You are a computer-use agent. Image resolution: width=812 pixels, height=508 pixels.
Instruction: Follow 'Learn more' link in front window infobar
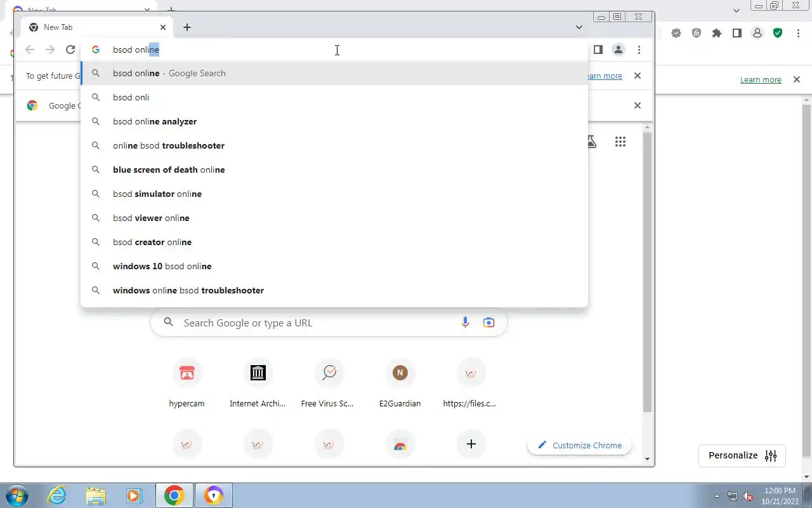pyautogui.click(x=603, y=76)
